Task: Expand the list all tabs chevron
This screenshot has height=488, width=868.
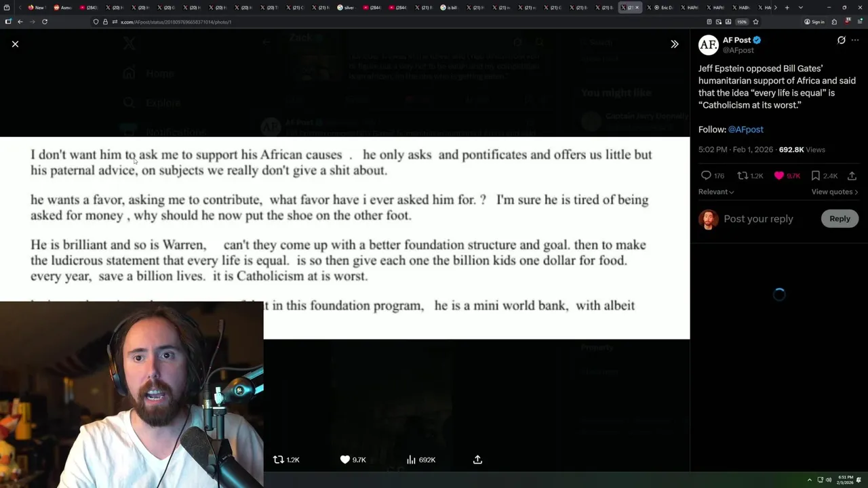Action: pos(800,7)
